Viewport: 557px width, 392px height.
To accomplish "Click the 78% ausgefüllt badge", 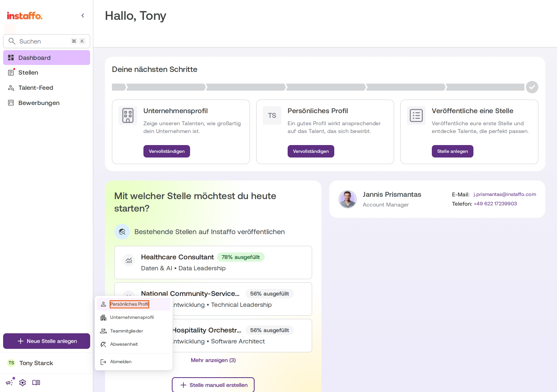I will click(241, 257).
